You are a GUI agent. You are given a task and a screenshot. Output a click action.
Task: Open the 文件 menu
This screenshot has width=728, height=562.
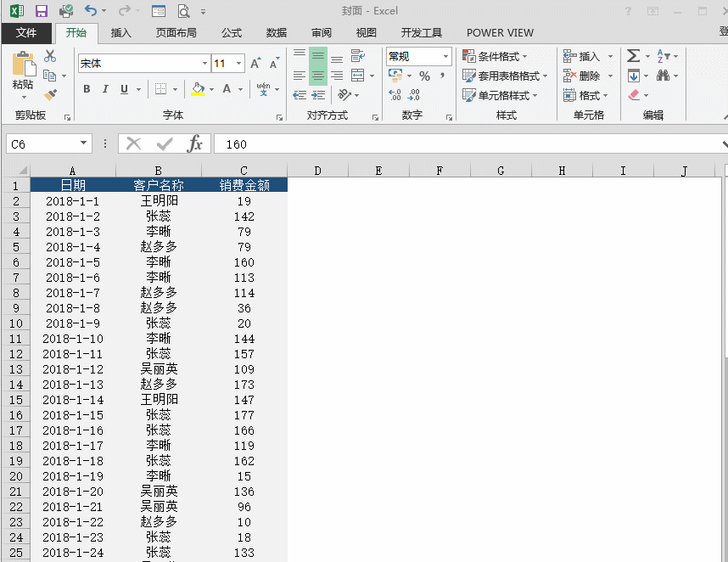pyautogui.click(x=26, y=33)
